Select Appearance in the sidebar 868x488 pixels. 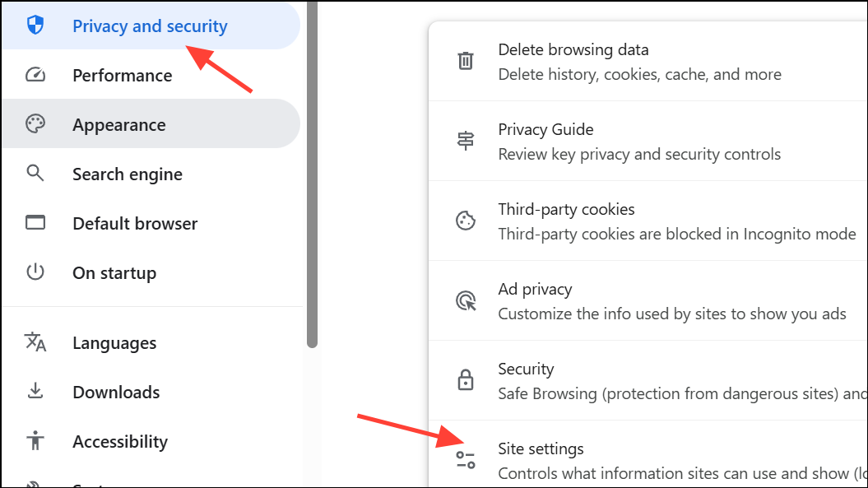(151, 124)
